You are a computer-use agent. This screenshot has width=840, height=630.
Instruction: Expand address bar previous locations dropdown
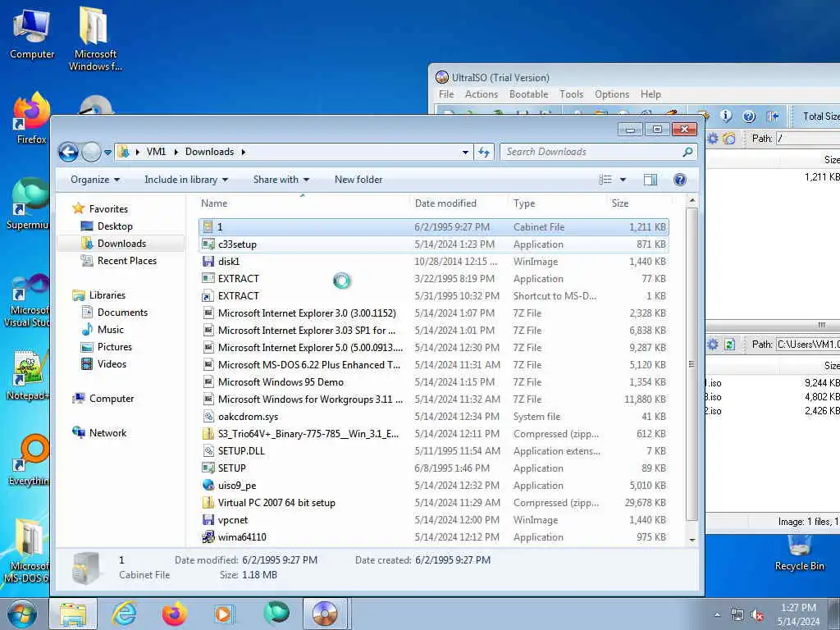click(465, 153)
